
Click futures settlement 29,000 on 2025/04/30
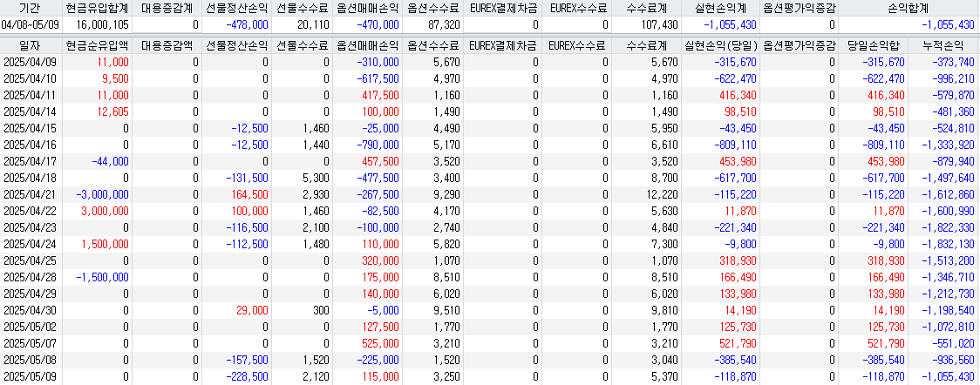(x=252, y=310)
